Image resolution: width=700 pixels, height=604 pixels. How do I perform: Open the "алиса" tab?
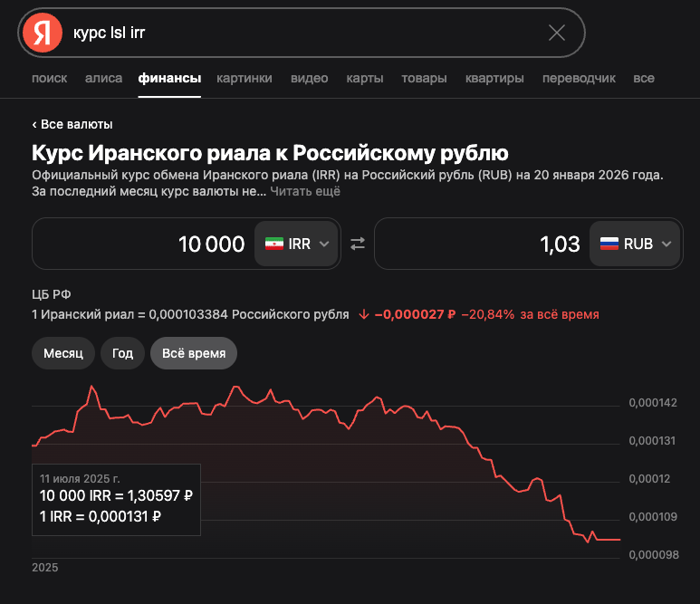[103, 78]
